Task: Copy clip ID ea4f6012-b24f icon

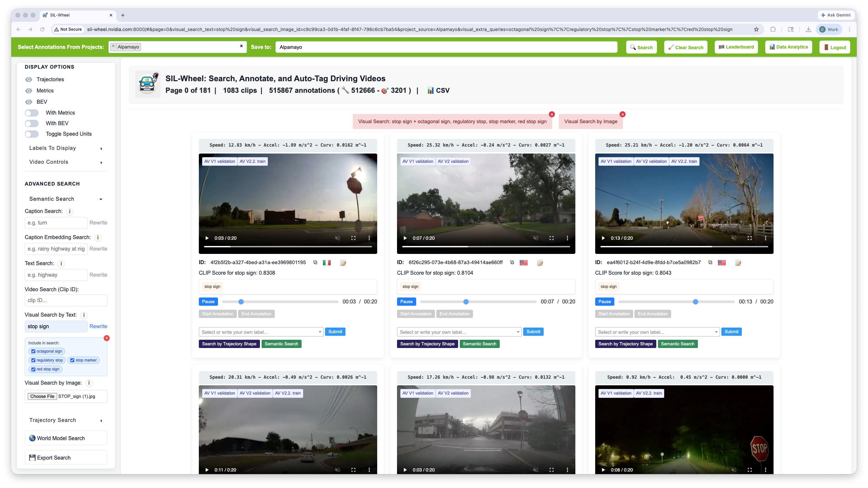Action: pos(710,262)
